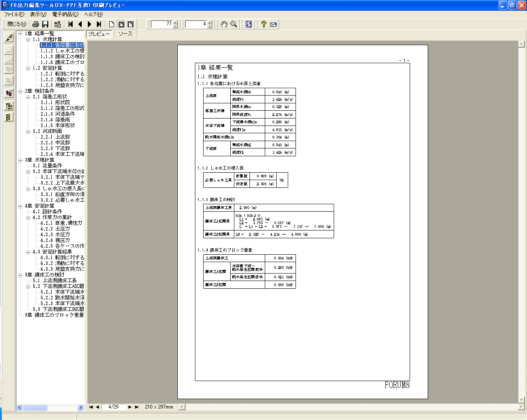Click the printer icon in the toolbar

pos(36,24)
